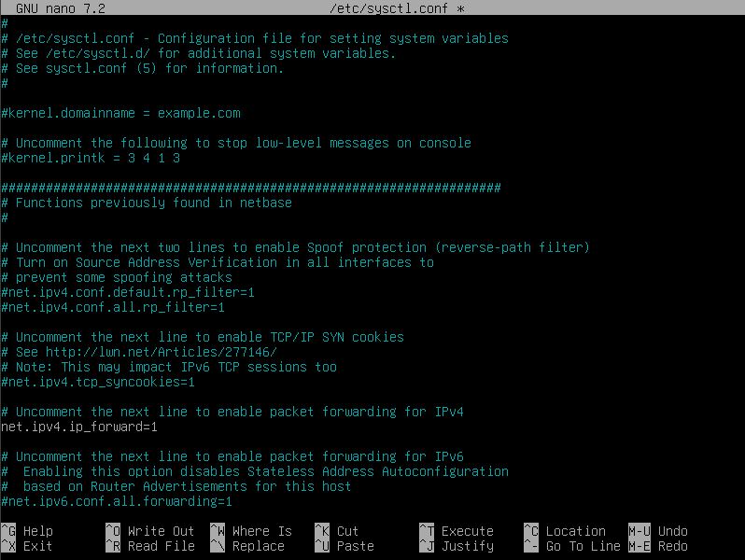Click the #kernel.printk = 3 4 1 3 line
Screen dimensions: 745x560
tap(91, 158)
